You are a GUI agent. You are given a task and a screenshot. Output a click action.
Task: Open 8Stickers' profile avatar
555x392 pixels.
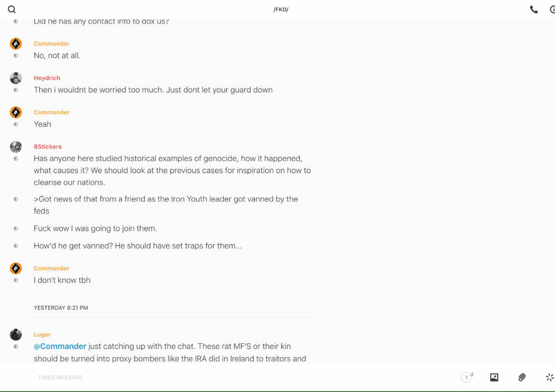(x=16, y=147)
